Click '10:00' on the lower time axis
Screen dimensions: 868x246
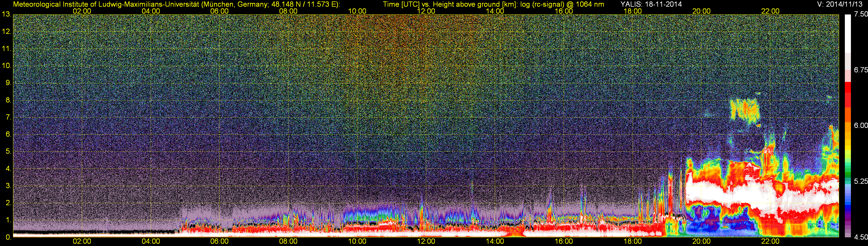click(x=357, y=241)
